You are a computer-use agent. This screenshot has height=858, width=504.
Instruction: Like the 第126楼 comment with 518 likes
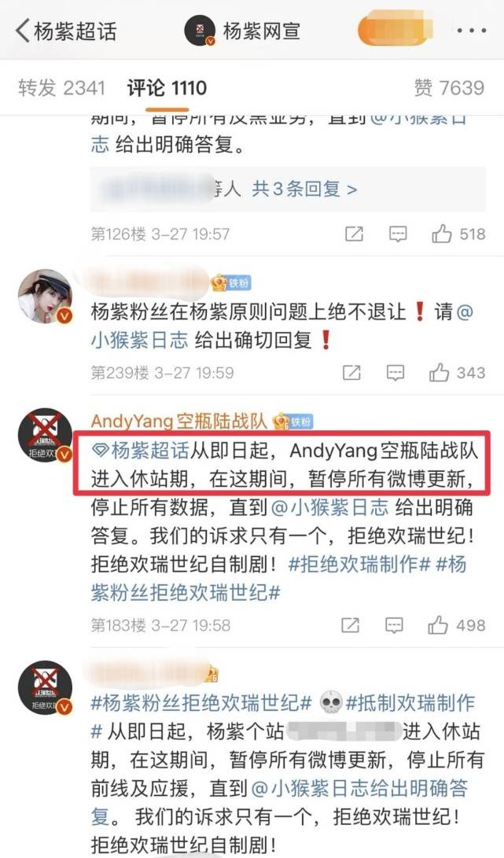(x=458, y=234)
